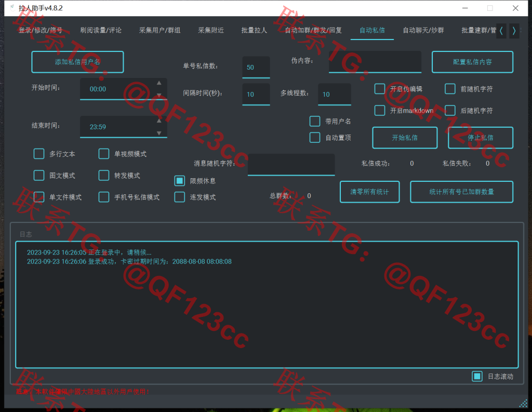Check the 自动置顶 checkbox
Screen dimensions: 532x412
click(315, 138)
